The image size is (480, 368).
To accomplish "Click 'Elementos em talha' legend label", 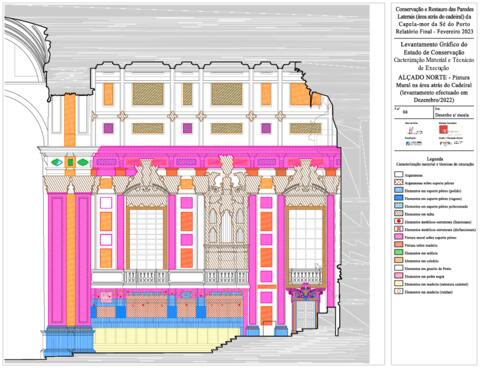I will point(419,214).
